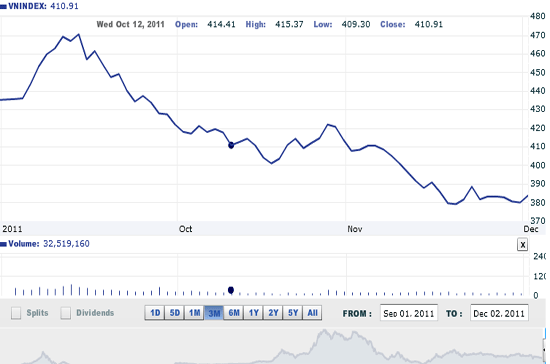Click the Low value 409.30
550x364 pixels.
tap(356, 25)
